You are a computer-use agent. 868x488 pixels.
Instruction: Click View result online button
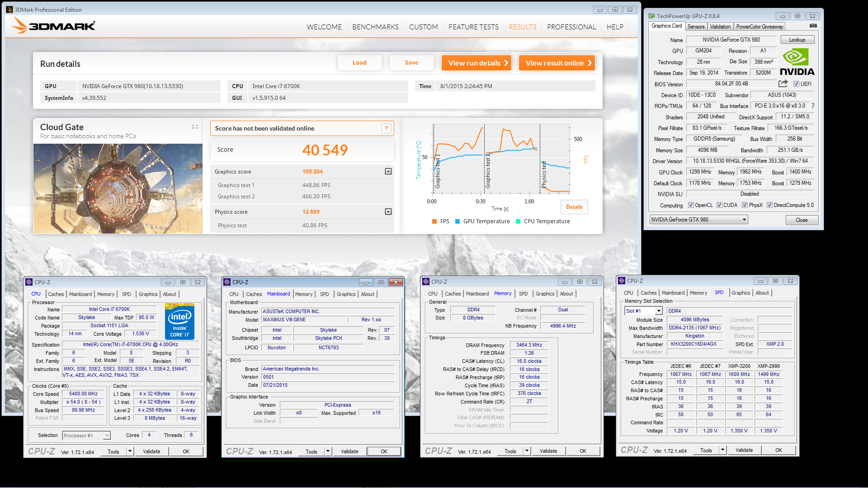pyautogui.click(x=557, y=63)
